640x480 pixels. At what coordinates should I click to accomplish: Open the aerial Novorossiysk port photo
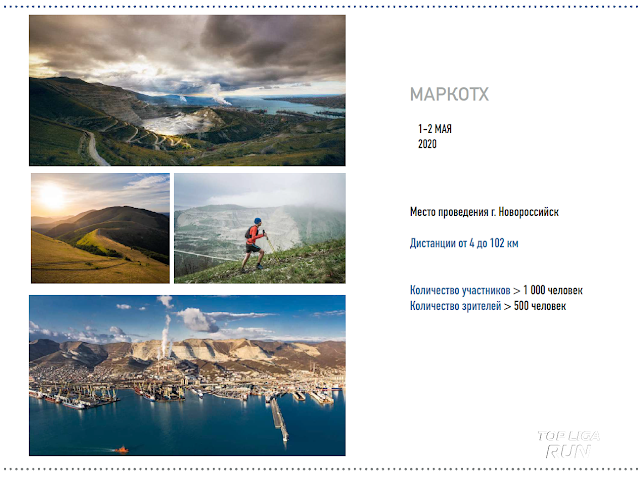187,375
